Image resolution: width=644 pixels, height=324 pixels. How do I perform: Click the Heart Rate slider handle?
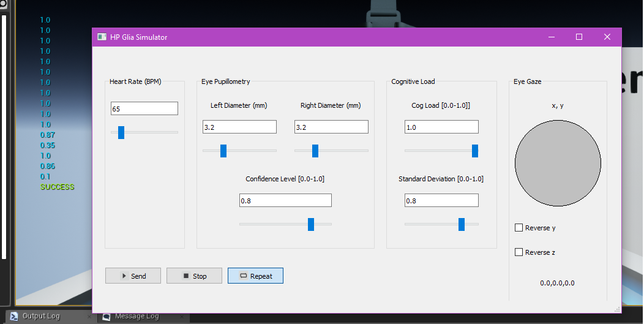point(121,132)
